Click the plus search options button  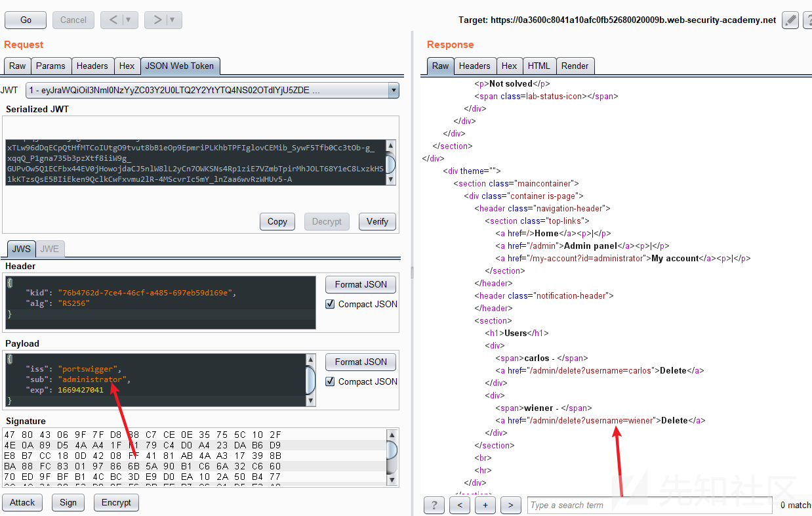click(485, 505)
